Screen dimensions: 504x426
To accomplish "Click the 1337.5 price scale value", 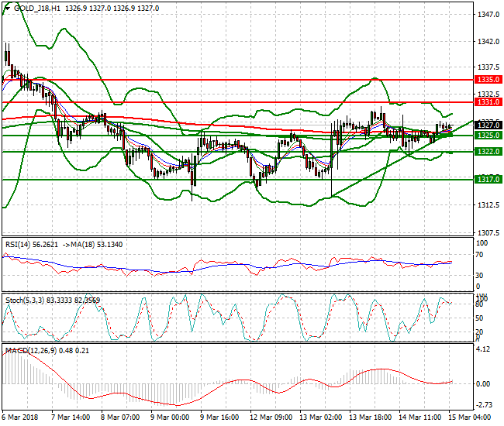I will pyautogui.click(x=488, y=67).
